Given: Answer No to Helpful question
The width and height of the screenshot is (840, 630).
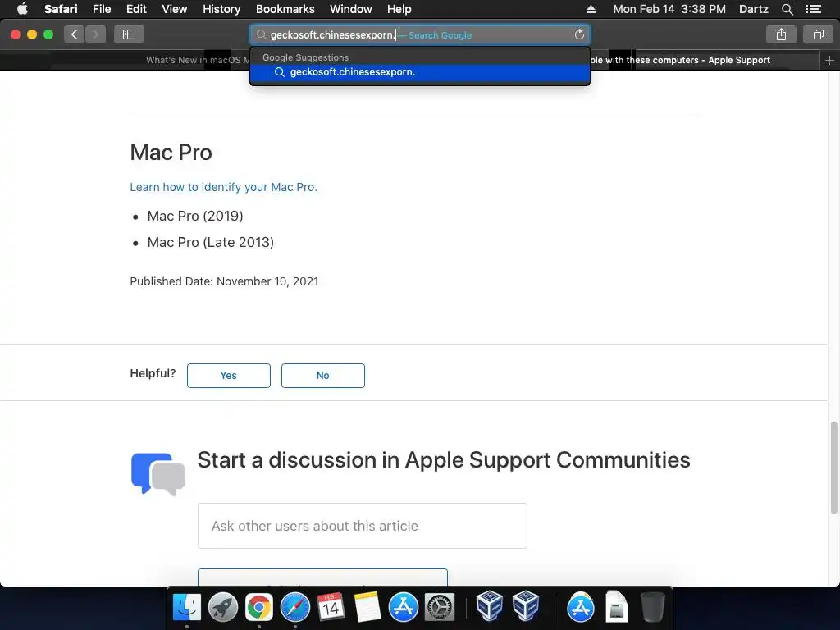Looking at the screenshot, I should coord(323,376).
